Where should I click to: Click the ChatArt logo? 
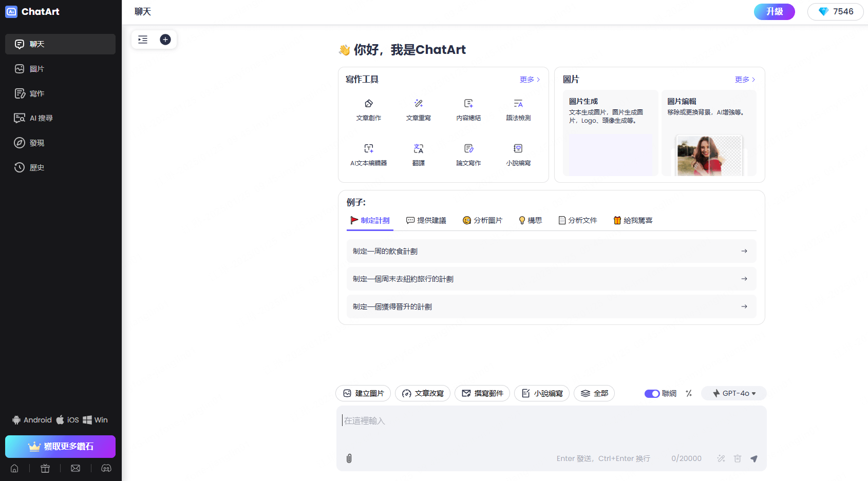(x=32, y=11)
